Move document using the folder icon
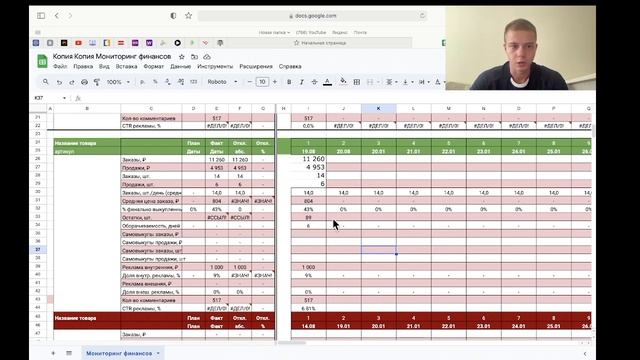 194,57
